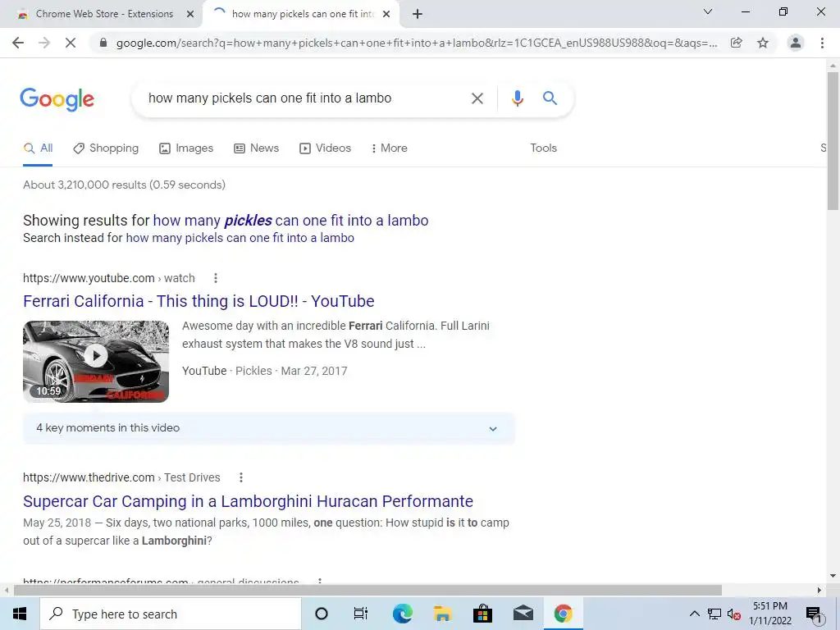Open network status in the system tray
Viewport: 840px width, 630px height.
[714, 614]
